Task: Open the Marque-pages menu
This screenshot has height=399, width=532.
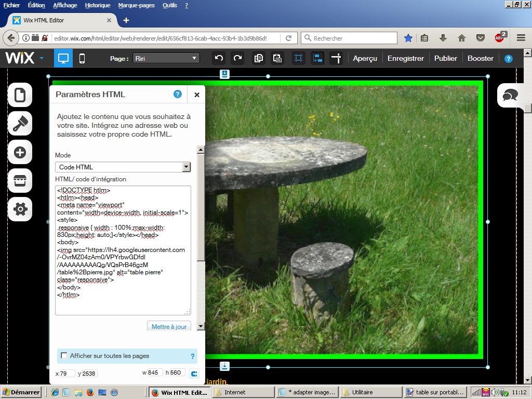Action: pyautogui.click(x=137, y=5)
